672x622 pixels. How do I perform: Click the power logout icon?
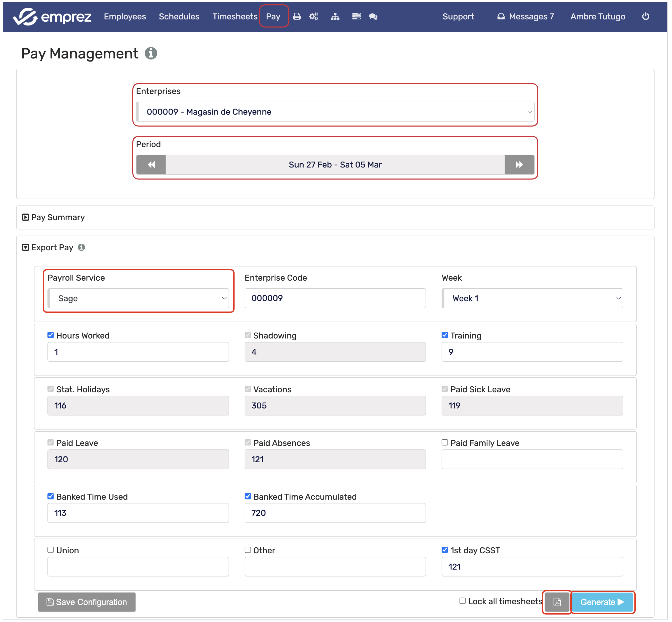[645, 16]
